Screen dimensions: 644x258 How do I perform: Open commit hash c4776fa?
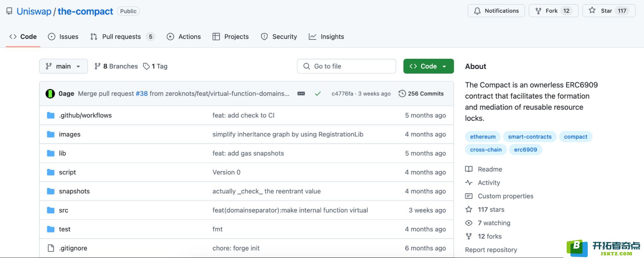(x=342, y=94)
